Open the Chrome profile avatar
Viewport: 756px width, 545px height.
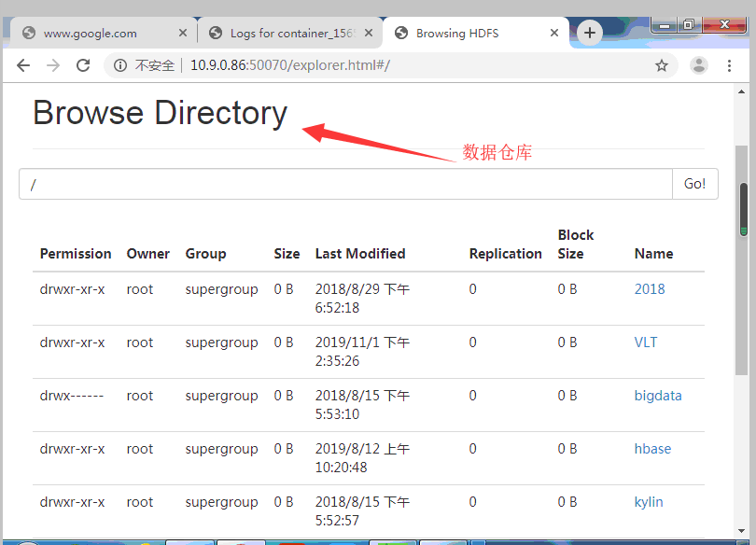point(698,65)
